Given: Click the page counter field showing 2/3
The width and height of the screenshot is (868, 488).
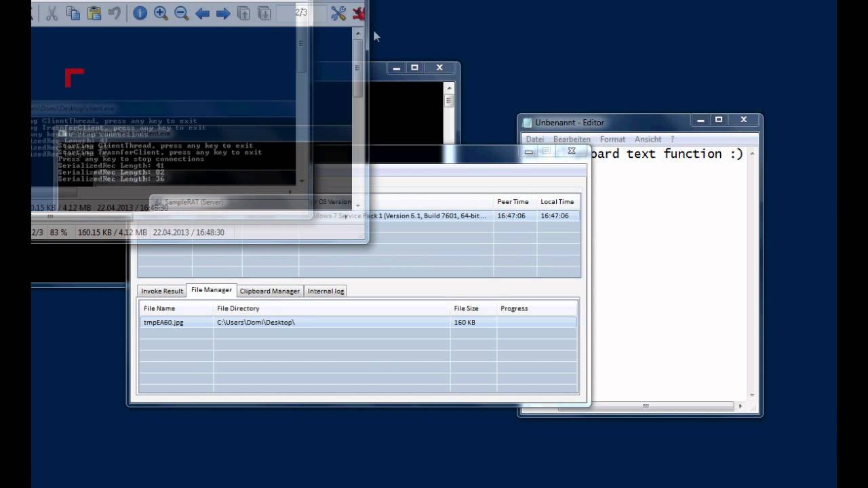Looking at the screenshot, I should coord(302,13).
